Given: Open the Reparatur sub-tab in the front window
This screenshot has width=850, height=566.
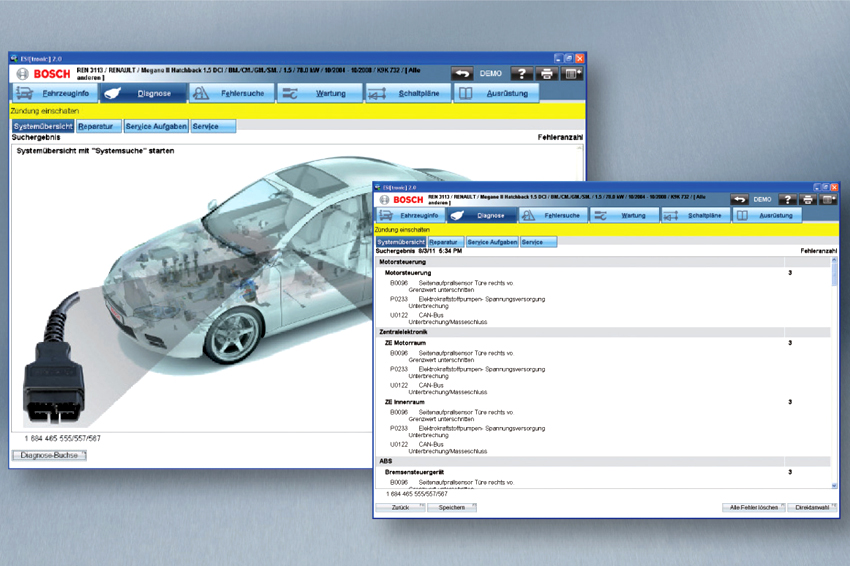Looking at the screenshot, I should click(x=446, y=242).
